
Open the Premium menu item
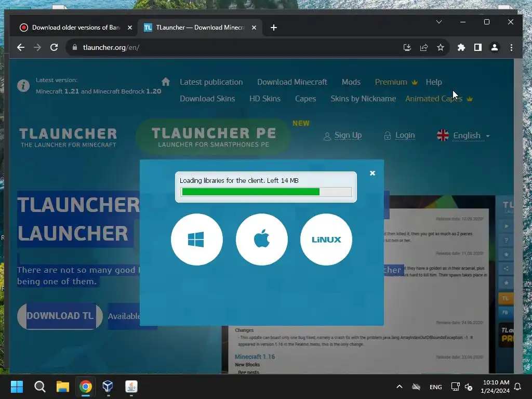pyautogui.click(x=396, y=82)
